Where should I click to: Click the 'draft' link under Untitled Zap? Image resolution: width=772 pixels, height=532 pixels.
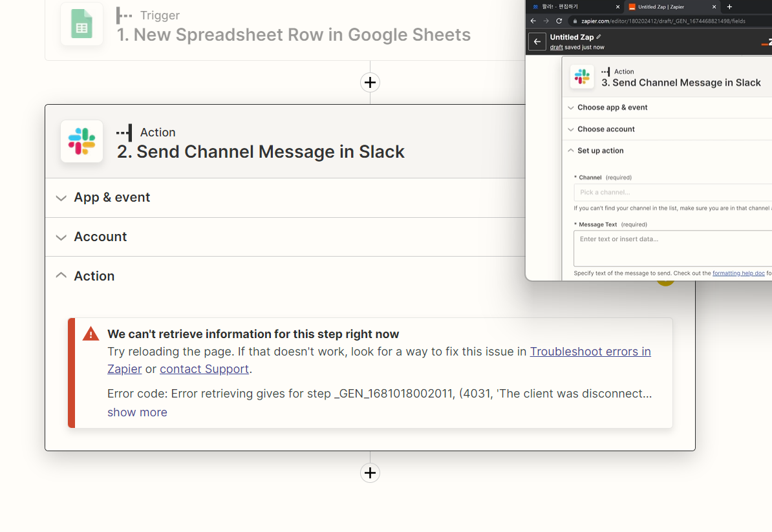coord(556,47)
